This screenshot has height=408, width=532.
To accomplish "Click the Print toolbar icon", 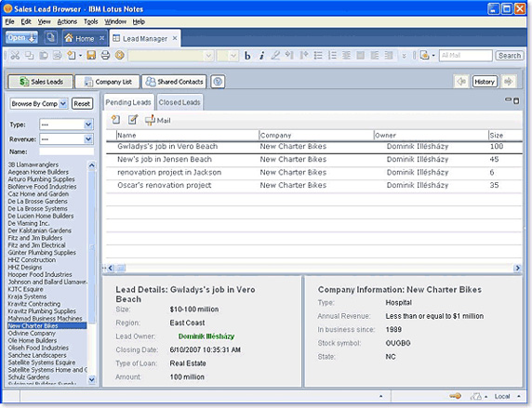I will pyautogui.click(x=105, y=55).
